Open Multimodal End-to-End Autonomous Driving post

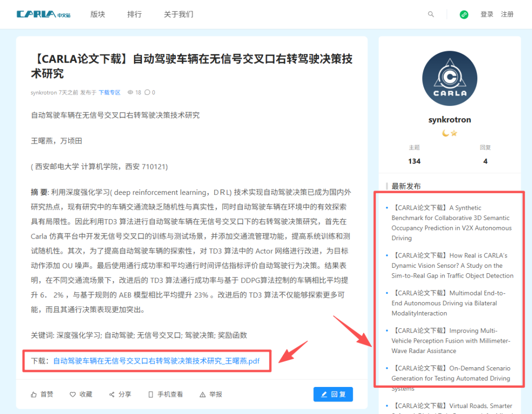coord(449,303)
